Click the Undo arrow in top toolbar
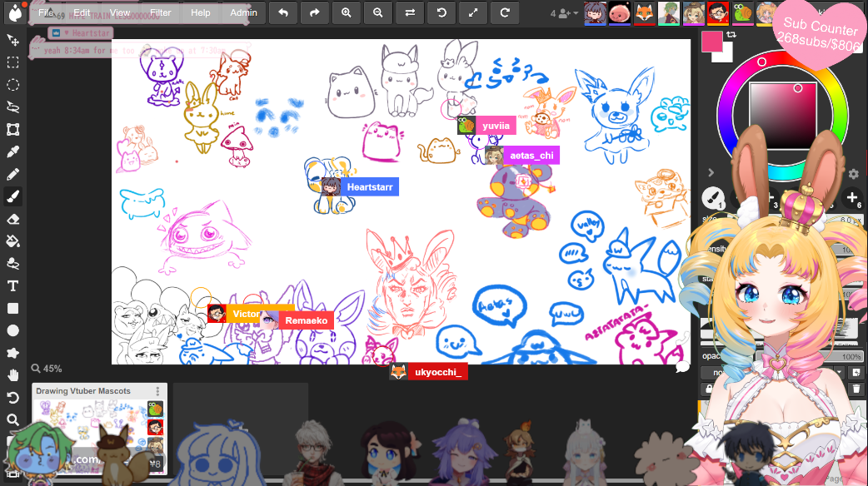Image resolution: width=868 pixels, height=486 pixels. click(x=283, y=12)
